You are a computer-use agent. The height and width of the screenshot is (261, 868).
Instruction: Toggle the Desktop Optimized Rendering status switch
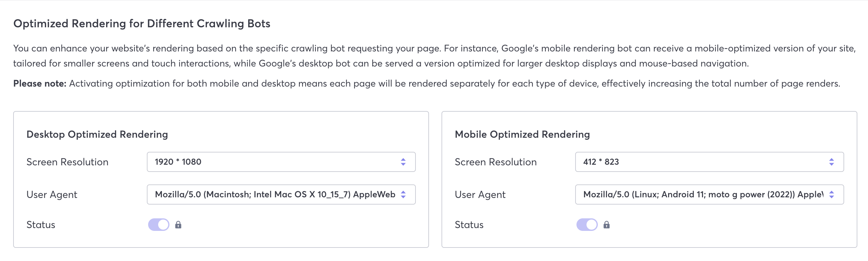159,225
